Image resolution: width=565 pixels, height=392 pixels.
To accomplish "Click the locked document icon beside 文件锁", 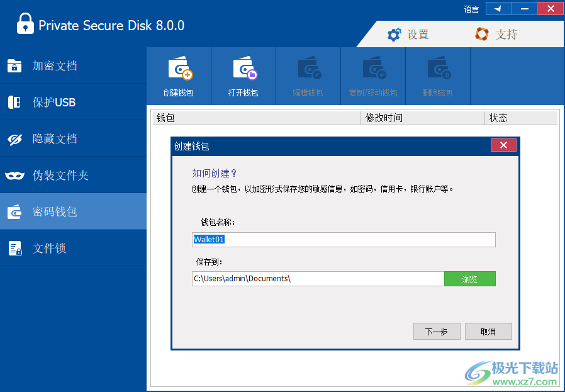I will point(15,249).
